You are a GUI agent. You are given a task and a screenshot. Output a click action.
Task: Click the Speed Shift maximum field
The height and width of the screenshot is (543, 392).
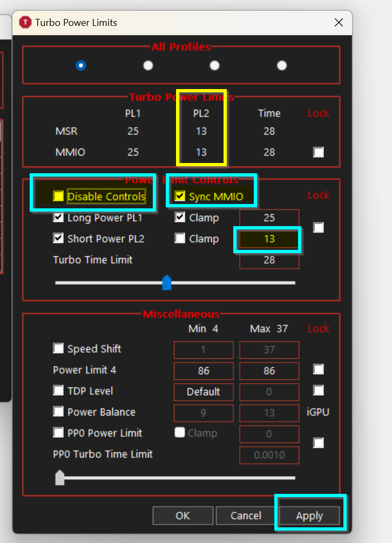[x=269, y=350]
